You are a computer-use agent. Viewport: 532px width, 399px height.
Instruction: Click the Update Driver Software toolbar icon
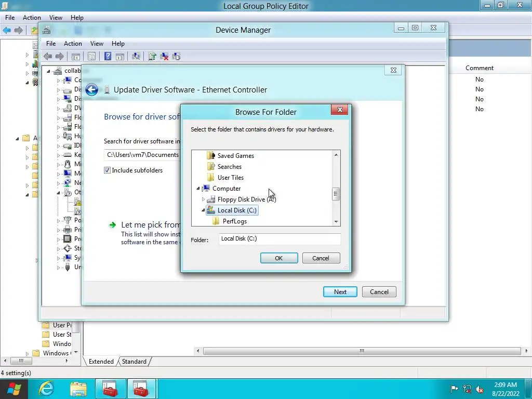point(152,56)
